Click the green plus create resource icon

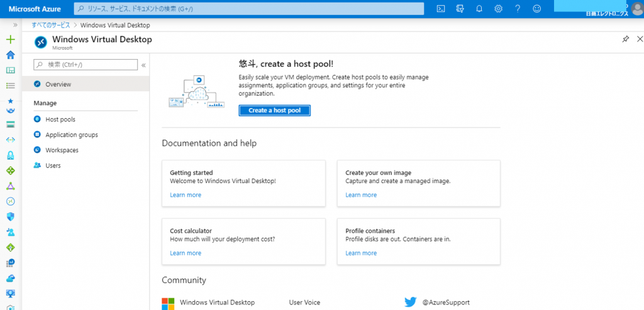[10, 39]
